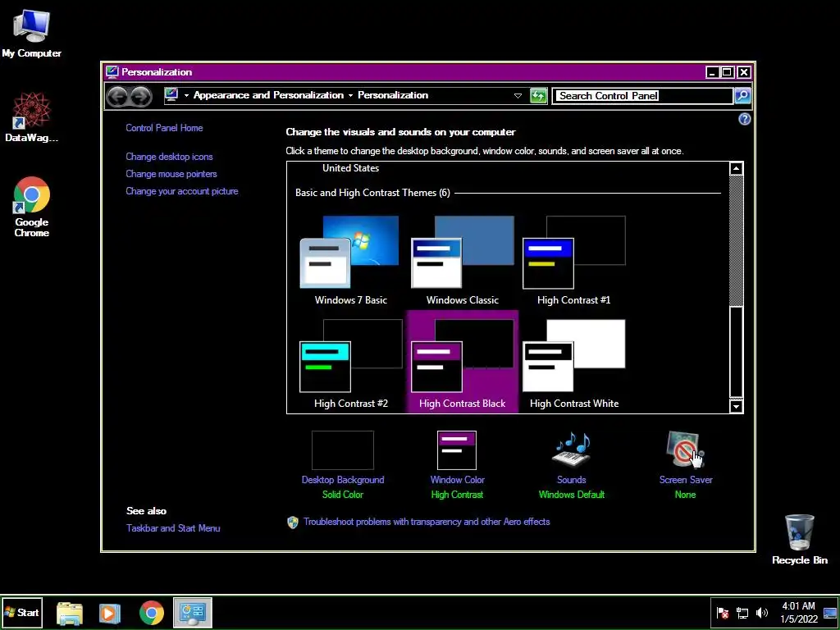Open Change your account picture link

coord(181,190)
